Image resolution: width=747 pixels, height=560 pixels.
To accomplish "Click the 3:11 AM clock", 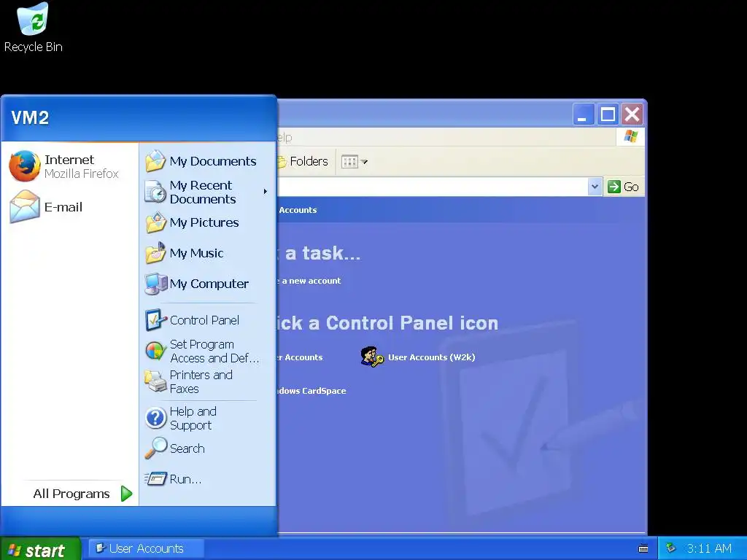I will [709, 548].
